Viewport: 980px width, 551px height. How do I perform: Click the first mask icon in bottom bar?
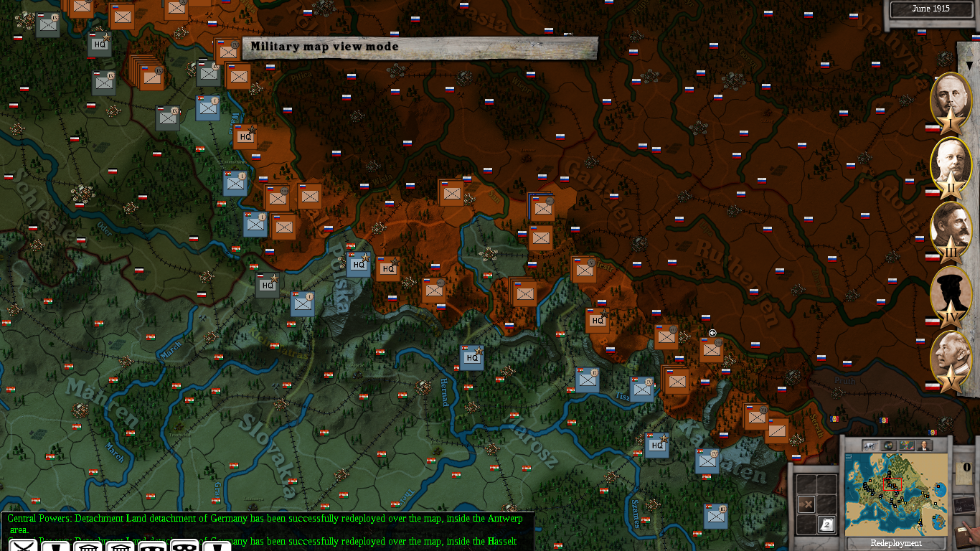tap(152, 546)
